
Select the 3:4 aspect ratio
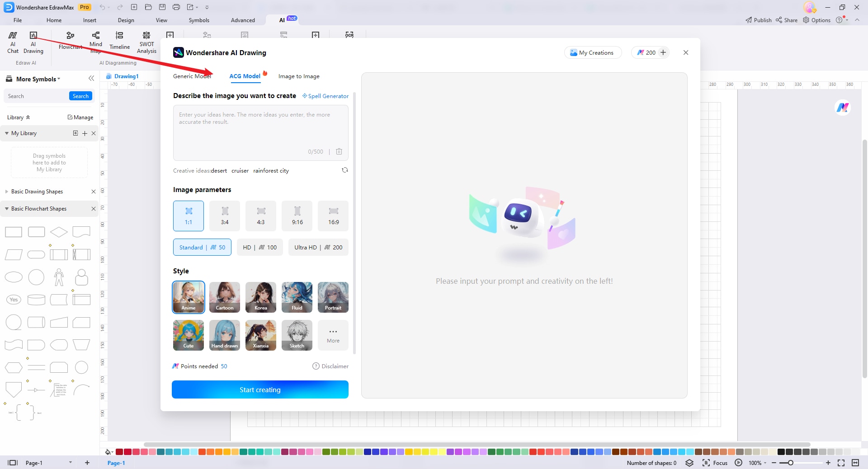coord(225,216)
